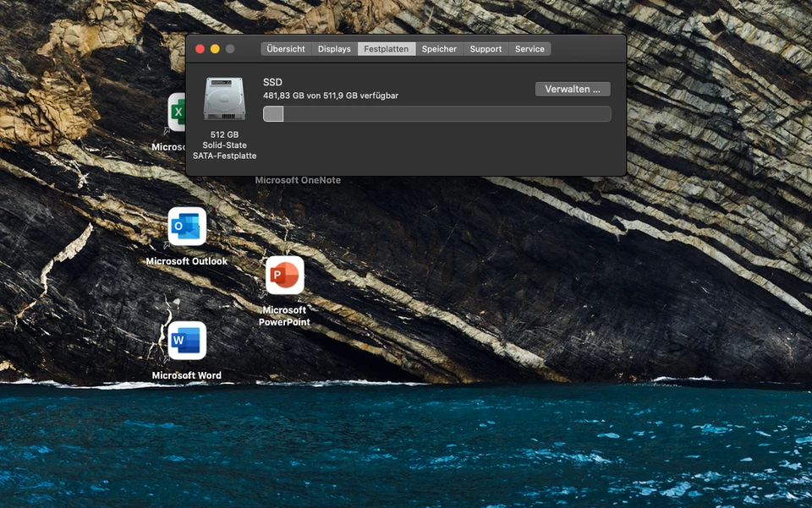
Task: Click the available storage text under SSD
Action: 331,96
